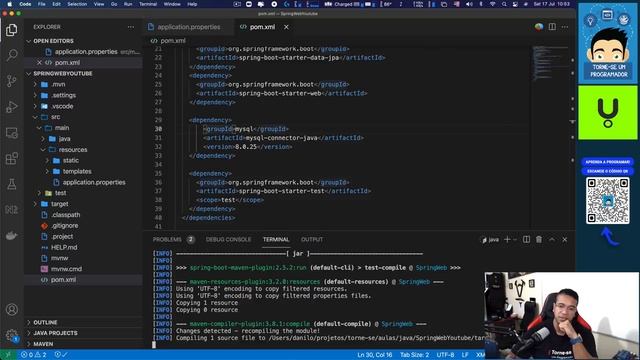Open the View menu
The image size is (640, 360).
(x=99, y=4)
